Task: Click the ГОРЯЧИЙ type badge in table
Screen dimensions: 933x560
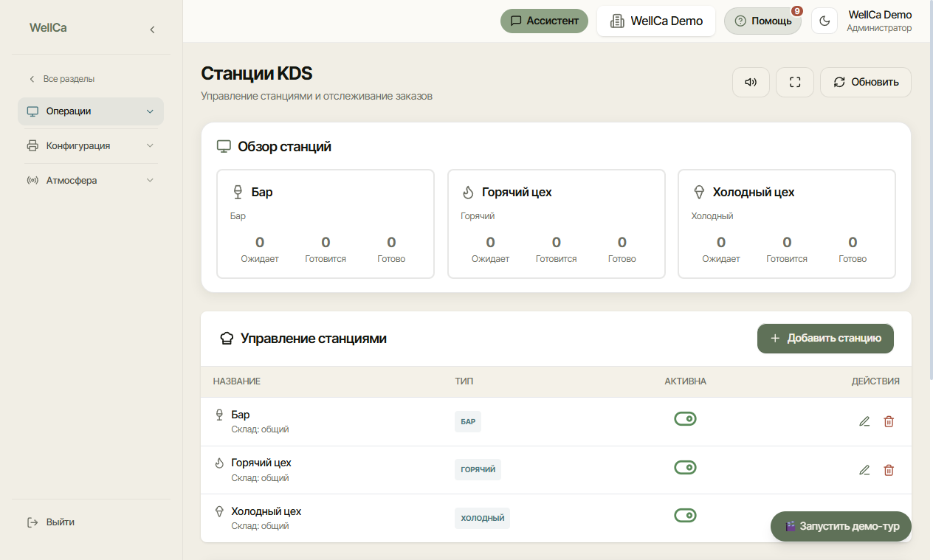Action: (478, 470)
